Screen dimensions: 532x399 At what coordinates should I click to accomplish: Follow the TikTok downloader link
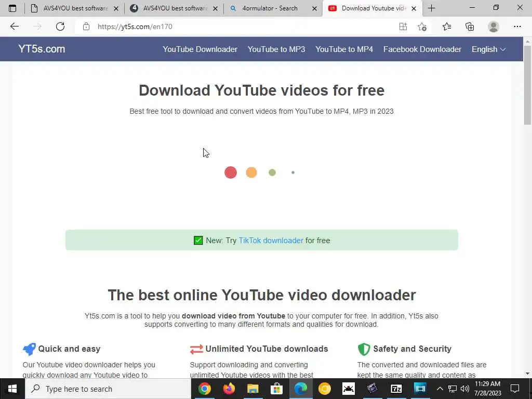(x=271, y=240)
